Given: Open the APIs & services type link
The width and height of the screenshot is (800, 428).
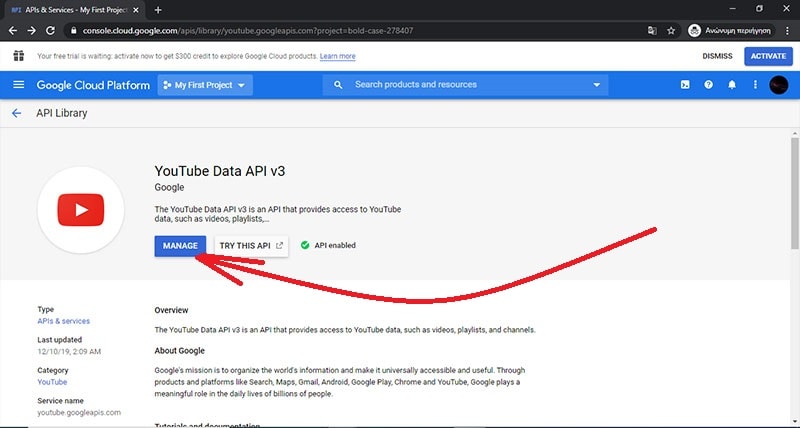Looking at the screenshot, I should tap(63, 321).
